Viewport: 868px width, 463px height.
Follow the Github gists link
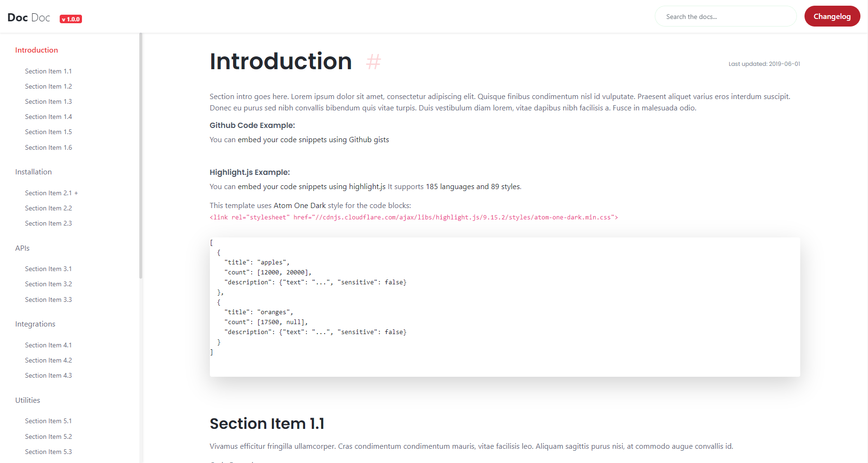tap(313, 140)
